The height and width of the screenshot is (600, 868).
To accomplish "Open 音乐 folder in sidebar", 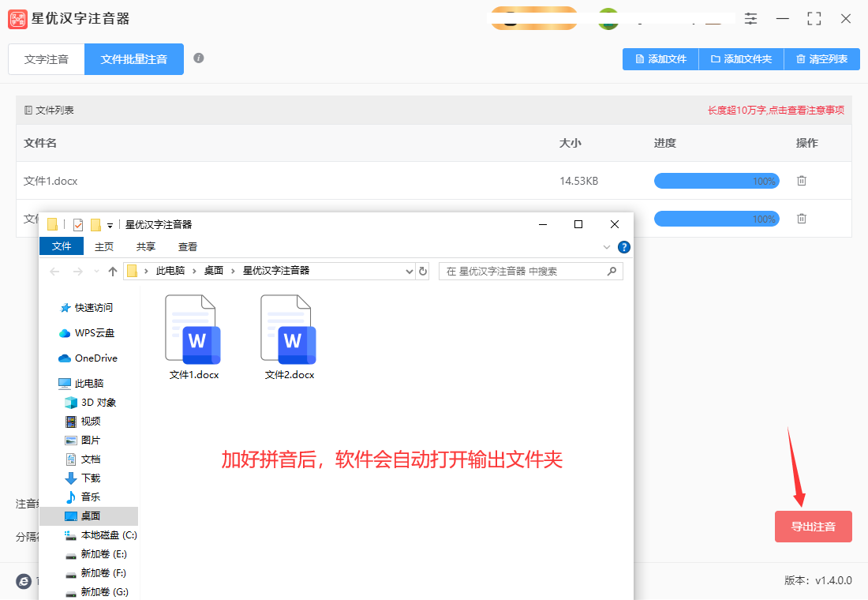I will [83, 497].
